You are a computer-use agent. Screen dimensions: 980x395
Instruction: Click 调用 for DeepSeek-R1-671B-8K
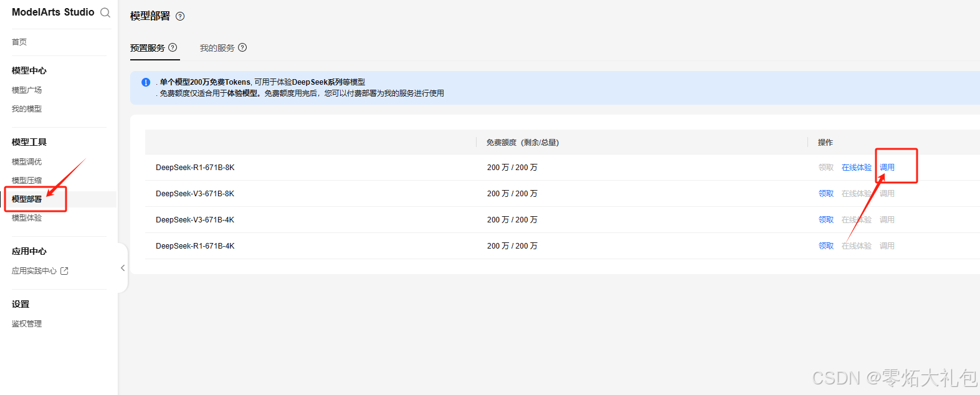pyautogui.click(x=887, y=168)
